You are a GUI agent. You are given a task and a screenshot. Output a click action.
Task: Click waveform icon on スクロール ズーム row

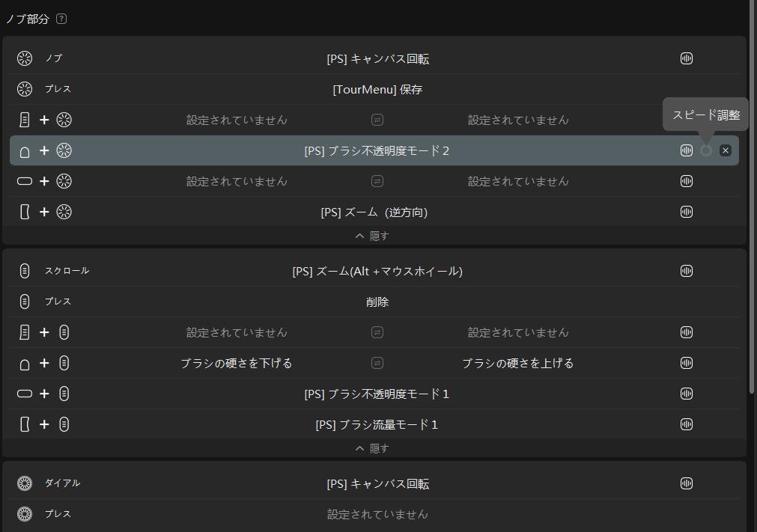pyautogui.click(x=686, y=271)
